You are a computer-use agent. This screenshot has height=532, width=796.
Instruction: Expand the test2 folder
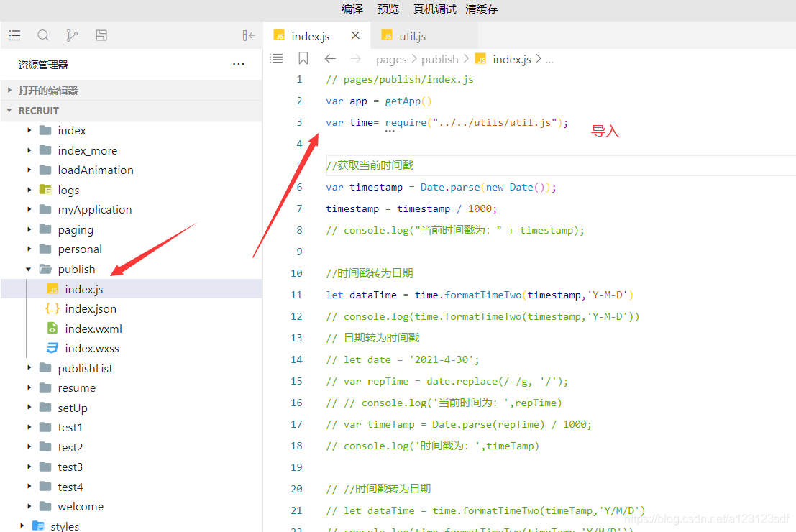point(29,447)
